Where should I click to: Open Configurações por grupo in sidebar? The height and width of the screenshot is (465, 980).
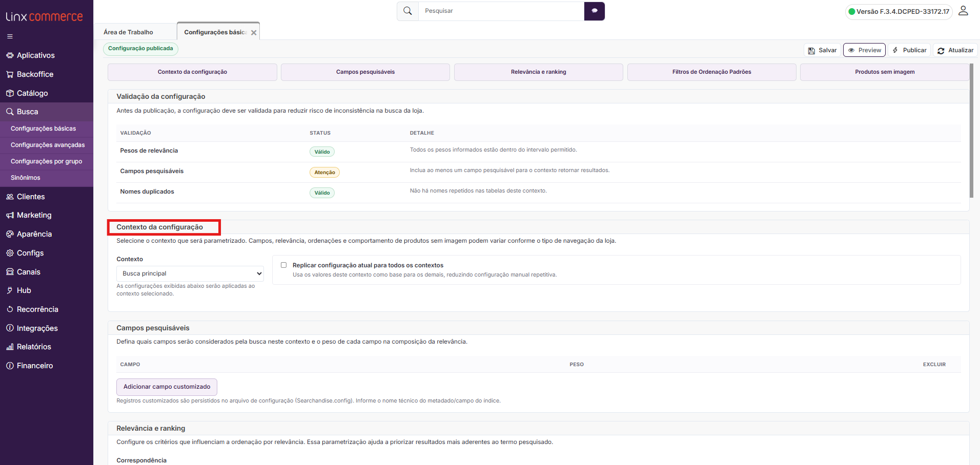46,161
